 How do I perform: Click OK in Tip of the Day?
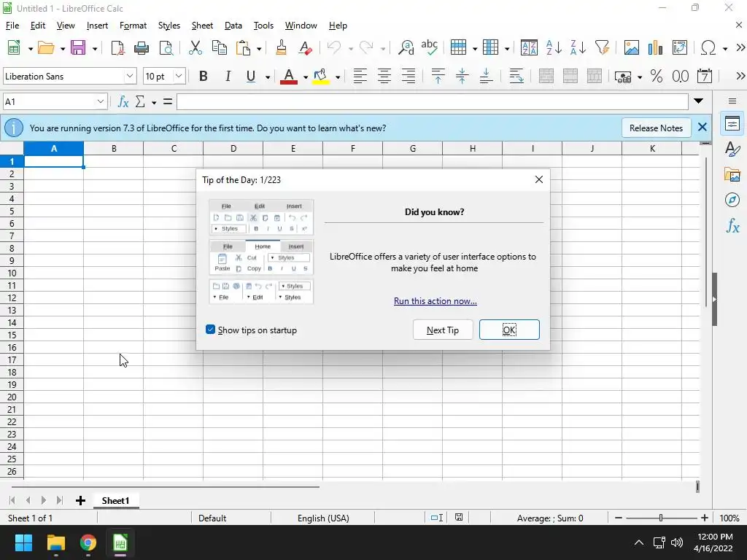(509, 330)
